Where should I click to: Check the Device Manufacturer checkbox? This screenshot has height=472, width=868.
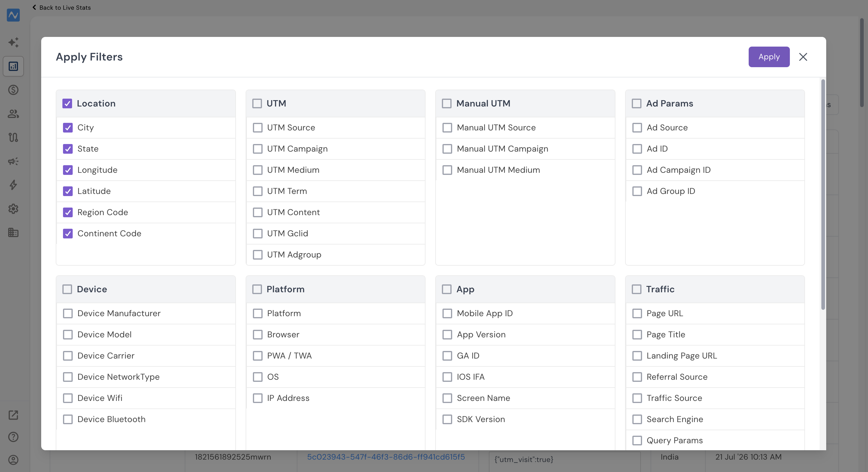point(68,313)
